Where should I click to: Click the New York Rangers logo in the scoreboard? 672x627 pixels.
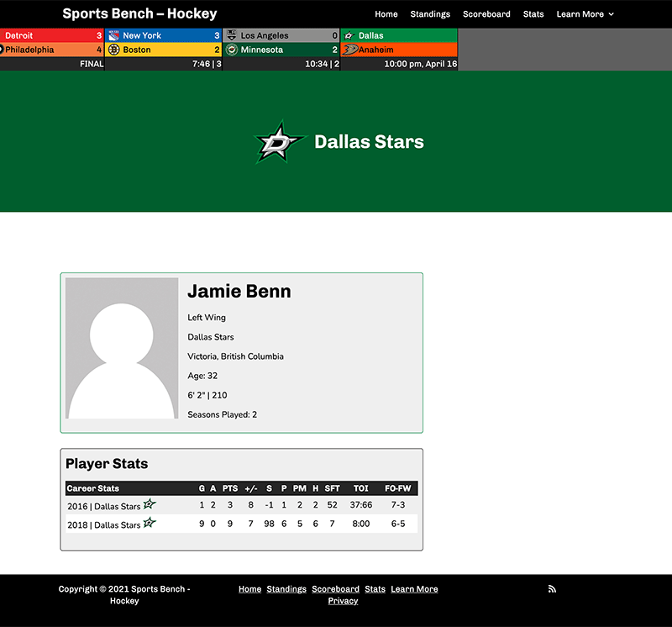coord(113,35)
